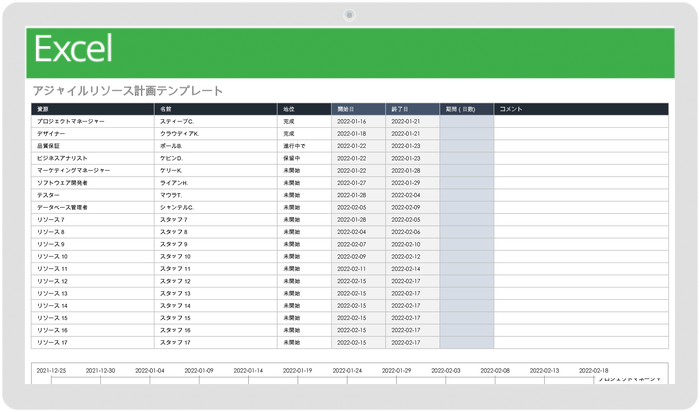Click the マーケティングマネージャー resource cell
The height and width of the screenshot is (412, 700).
click(93, 171)
